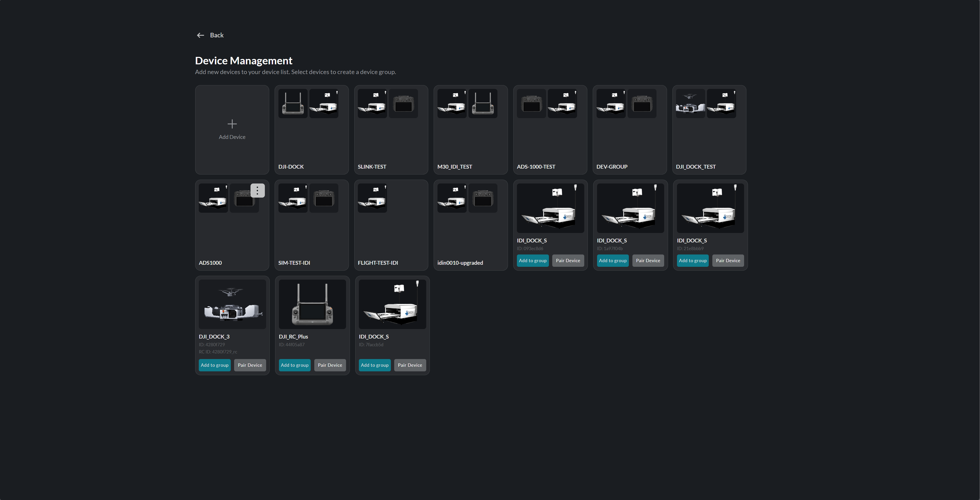Add IDI_DOCK_S 093ec8d6 to a group
Screen dimensions: 980x500
[532, 260]
